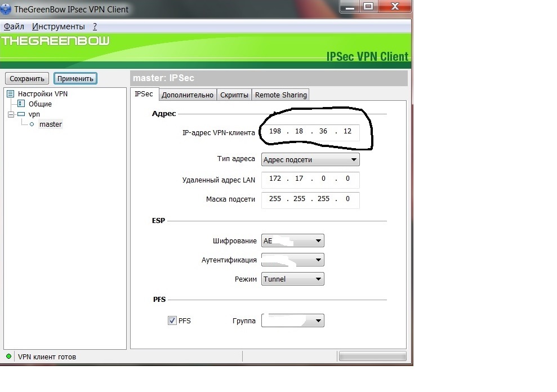557x392 pixels.
Task: Open the ? help menu
Action: [95, 26]
